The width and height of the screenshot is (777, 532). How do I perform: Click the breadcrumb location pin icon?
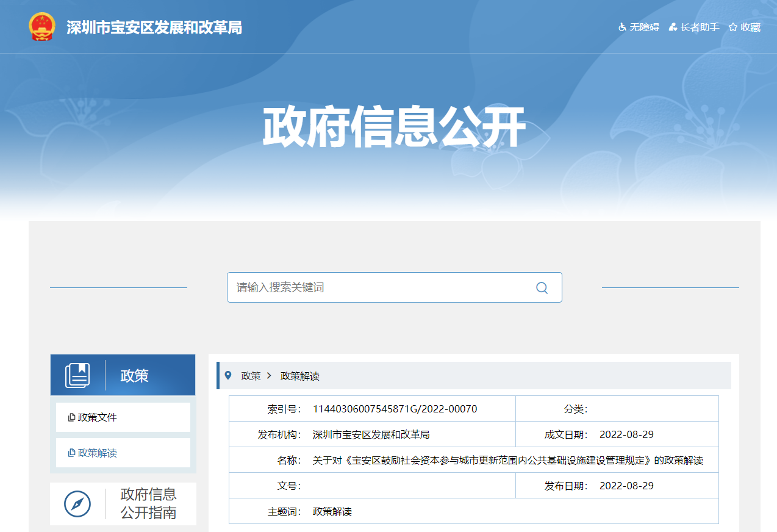click(228, 375)
